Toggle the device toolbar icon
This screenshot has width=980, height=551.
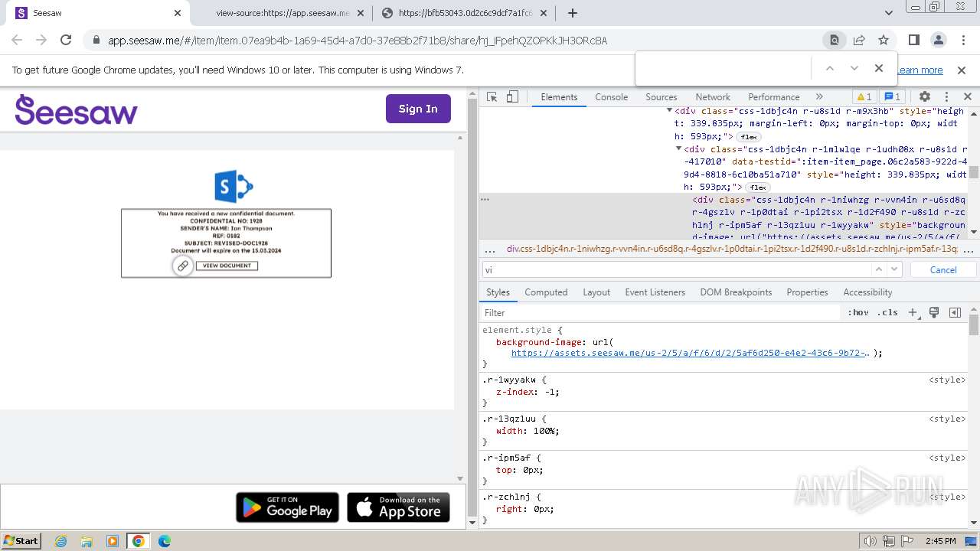[512, 97]
